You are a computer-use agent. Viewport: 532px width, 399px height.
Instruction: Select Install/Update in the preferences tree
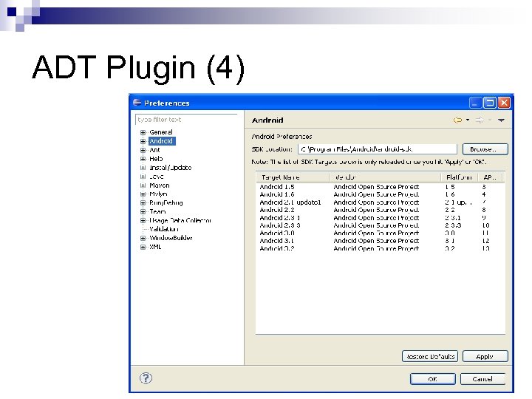coord(171,167)
